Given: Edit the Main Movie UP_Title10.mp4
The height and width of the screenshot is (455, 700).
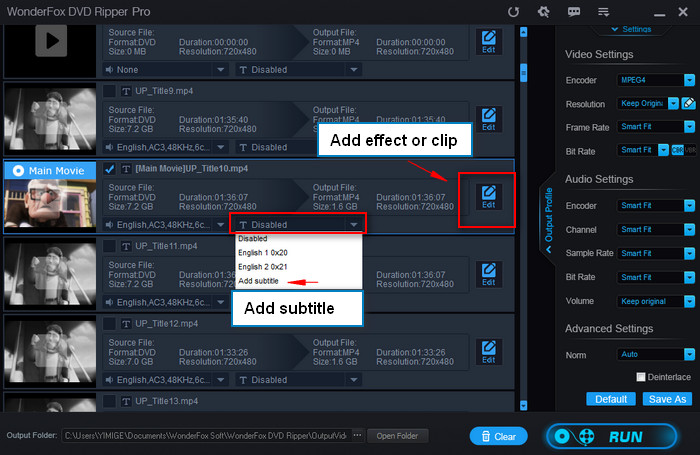Looking at the screenshot, I should click(488, 197).
